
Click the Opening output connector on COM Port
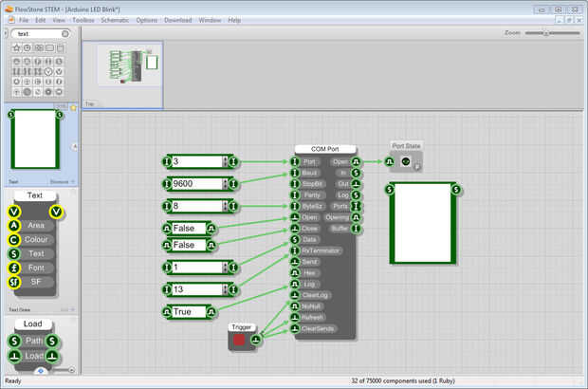[356, 217]
